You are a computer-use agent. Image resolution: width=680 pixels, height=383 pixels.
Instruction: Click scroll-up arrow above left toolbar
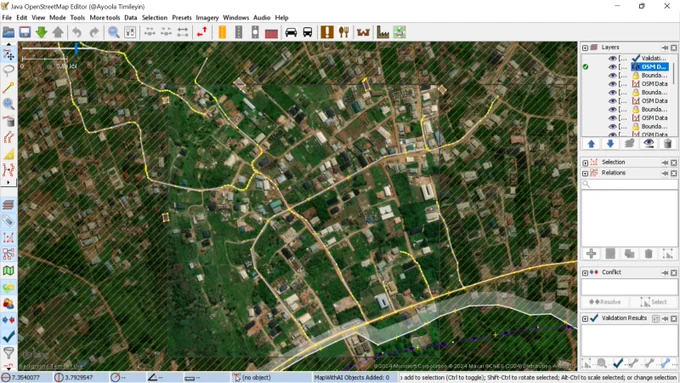point(8,44)
